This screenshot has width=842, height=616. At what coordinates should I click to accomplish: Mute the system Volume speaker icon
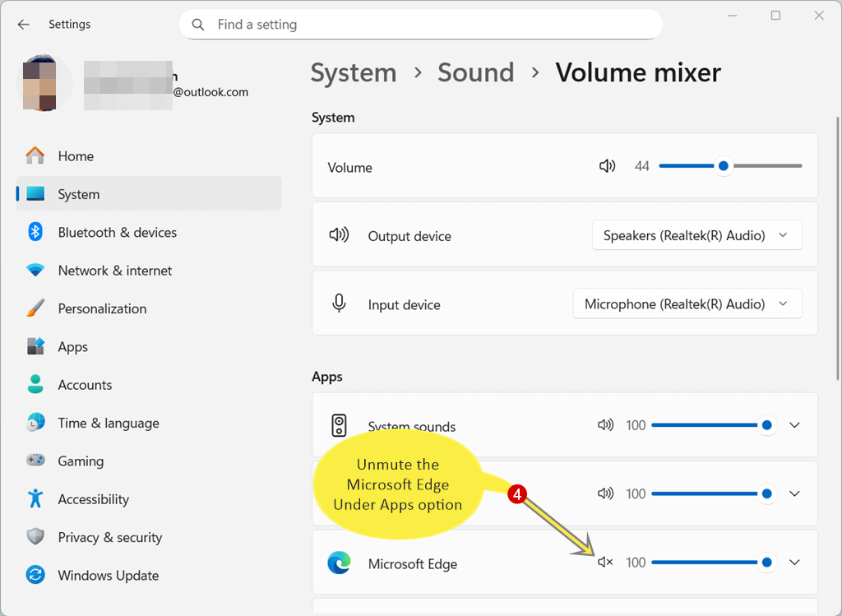click(607, 166)
